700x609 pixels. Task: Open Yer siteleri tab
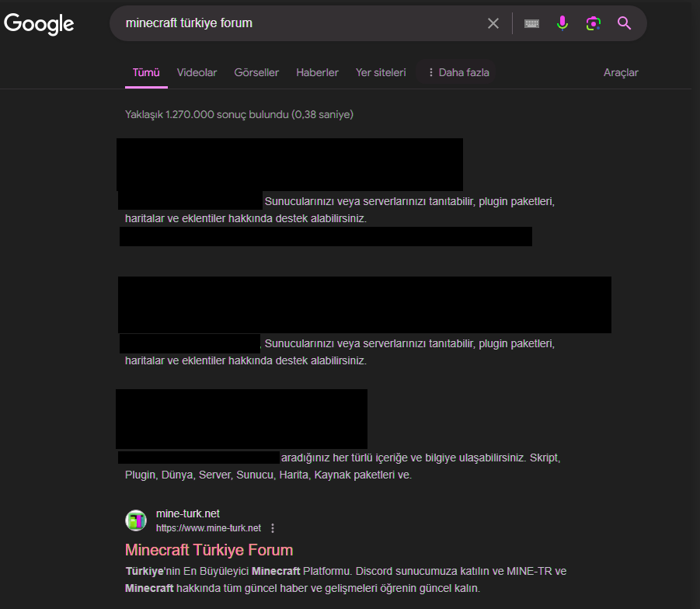[381, 72]
